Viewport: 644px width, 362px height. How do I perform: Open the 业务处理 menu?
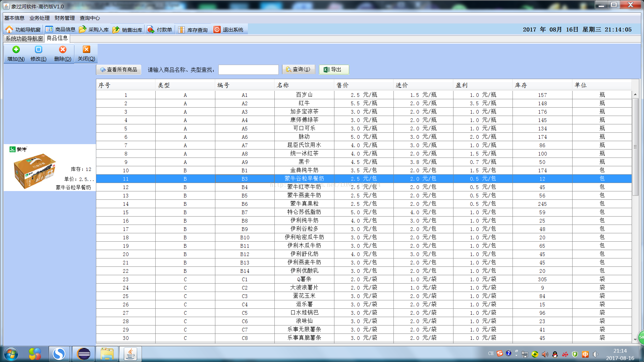pos(40,18)
